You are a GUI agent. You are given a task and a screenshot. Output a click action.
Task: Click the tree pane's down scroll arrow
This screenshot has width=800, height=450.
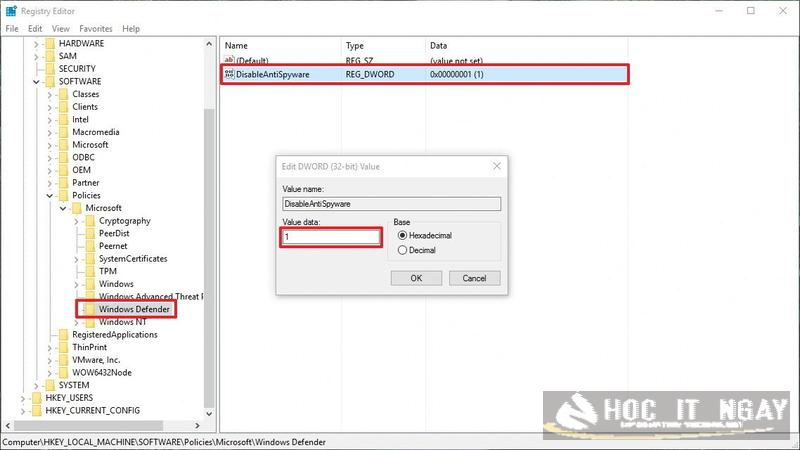pyautogui.click(x=209, y=414)
